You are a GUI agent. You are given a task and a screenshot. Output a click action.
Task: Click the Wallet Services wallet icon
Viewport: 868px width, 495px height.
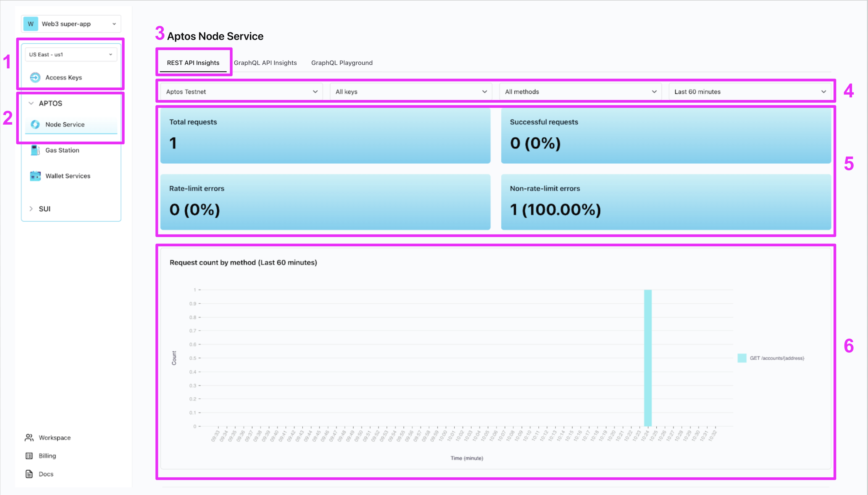tap(35, 176)
